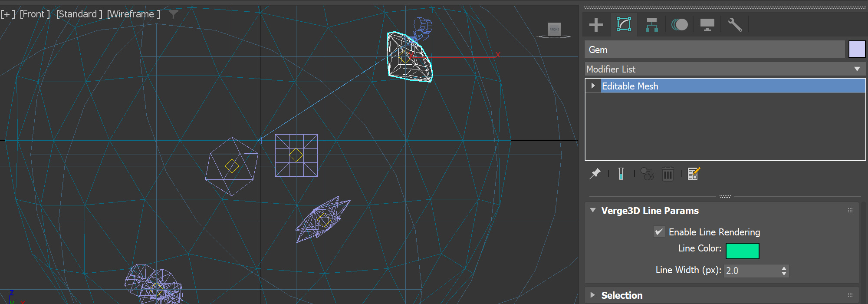This screenshot has width=868, height=304.
Task: Collapse the Verge3D Line Params rollout
Action: [593, 210]
